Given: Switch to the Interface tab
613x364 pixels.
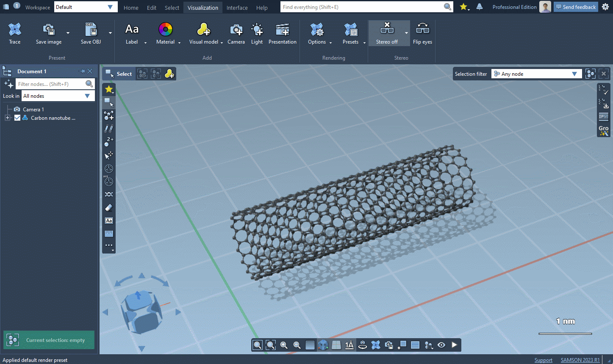Looking at the screenshot, I should pos(237,8).
